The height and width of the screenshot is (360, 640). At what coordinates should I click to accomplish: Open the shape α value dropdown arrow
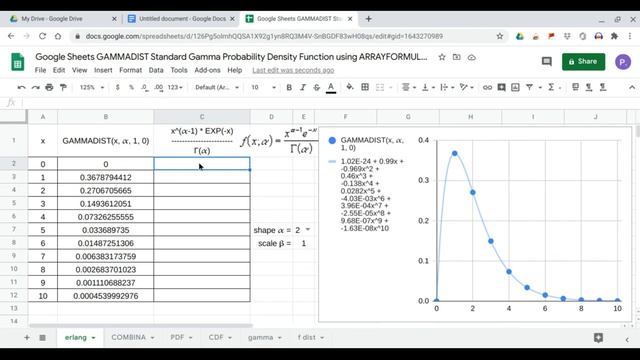tap(308, 230)
